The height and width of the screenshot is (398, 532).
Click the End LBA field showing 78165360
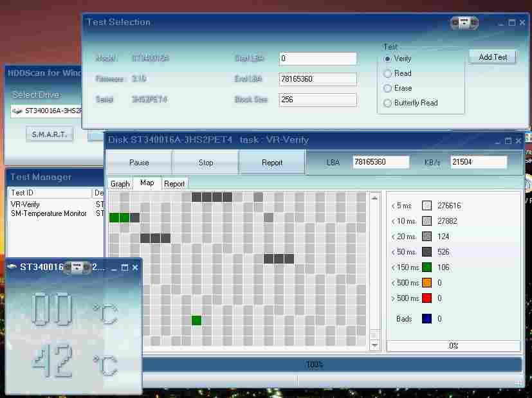pyautogui.click(x=318, y=79)
